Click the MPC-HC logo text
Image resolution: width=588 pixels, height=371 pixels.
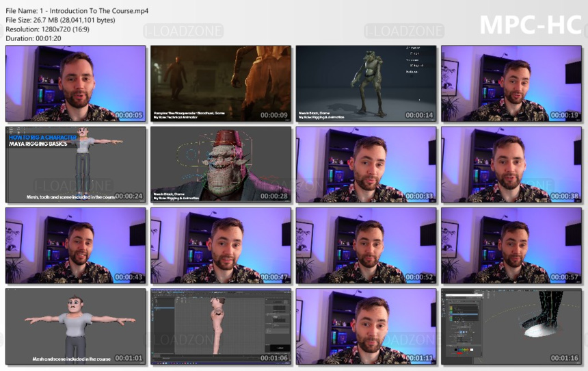pyautogui.click(x=531, y=25)
